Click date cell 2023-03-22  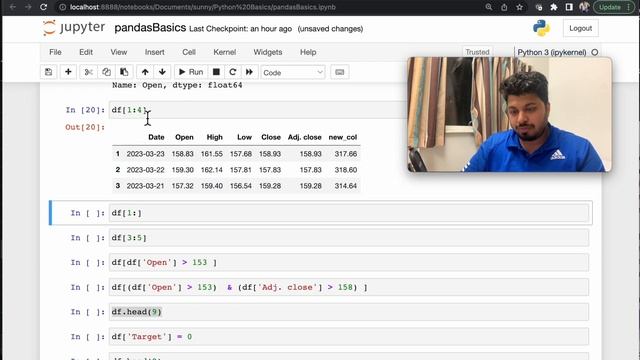145,170
